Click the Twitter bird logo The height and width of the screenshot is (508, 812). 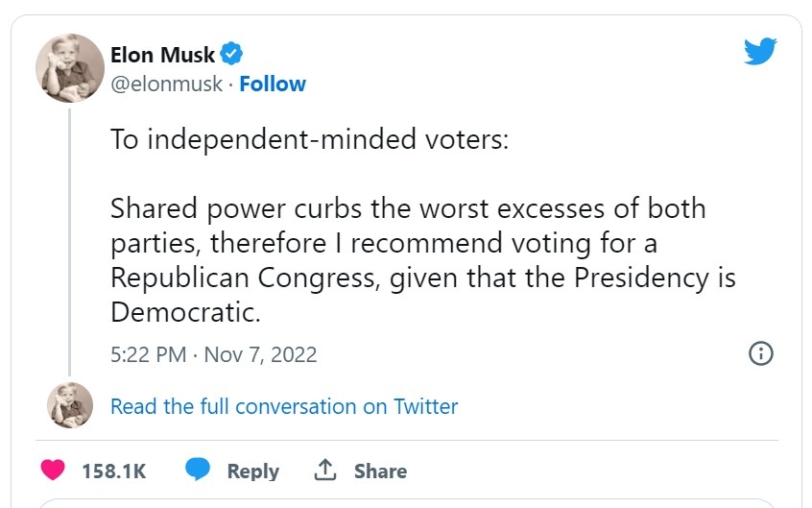click(759, 52)
